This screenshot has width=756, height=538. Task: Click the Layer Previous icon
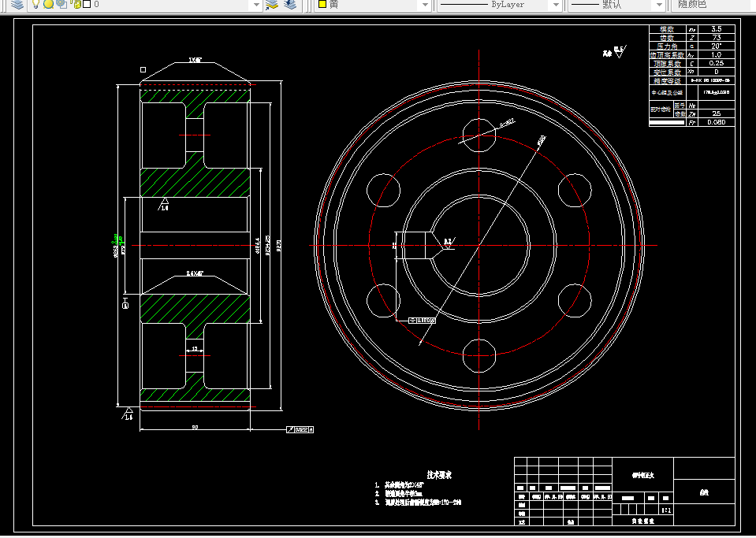click(x=290, y=5)
